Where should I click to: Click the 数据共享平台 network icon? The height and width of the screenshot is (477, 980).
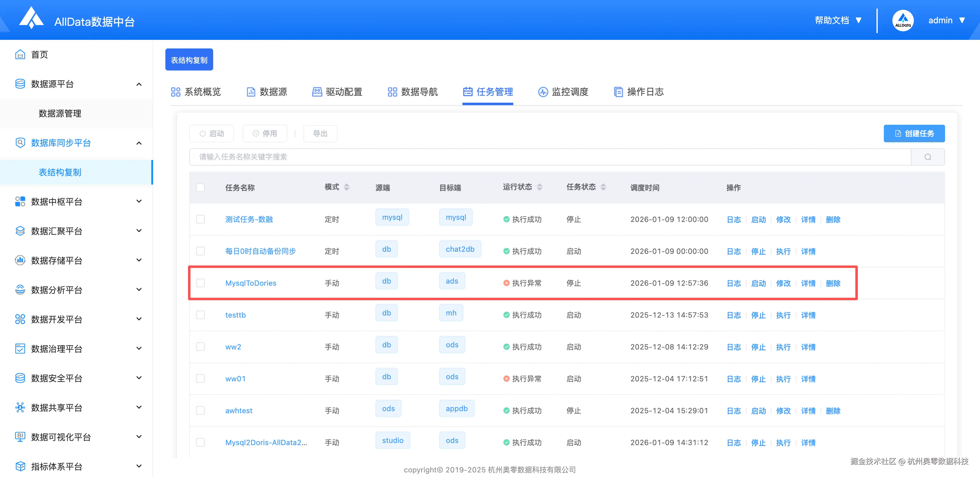(x=20, y=407)
